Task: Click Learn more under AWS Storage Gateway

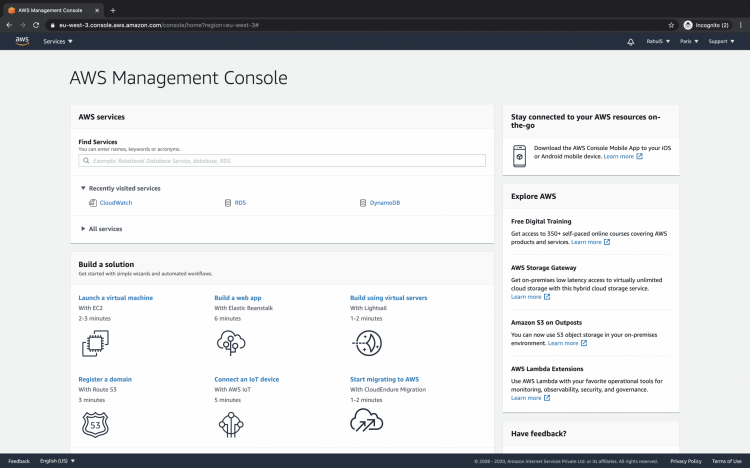Action: (526, 297)
